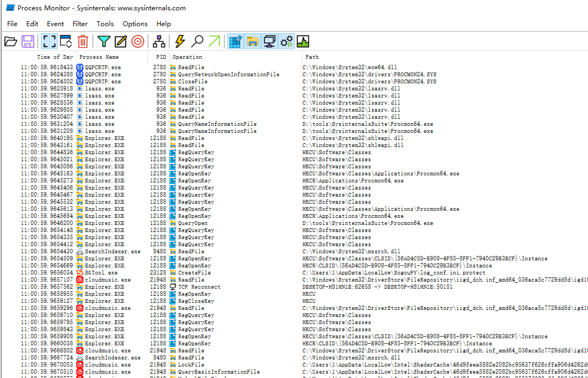Screen dimensions: 588x378
Task: Open the Event menu
Action: [x=55, y=23]
